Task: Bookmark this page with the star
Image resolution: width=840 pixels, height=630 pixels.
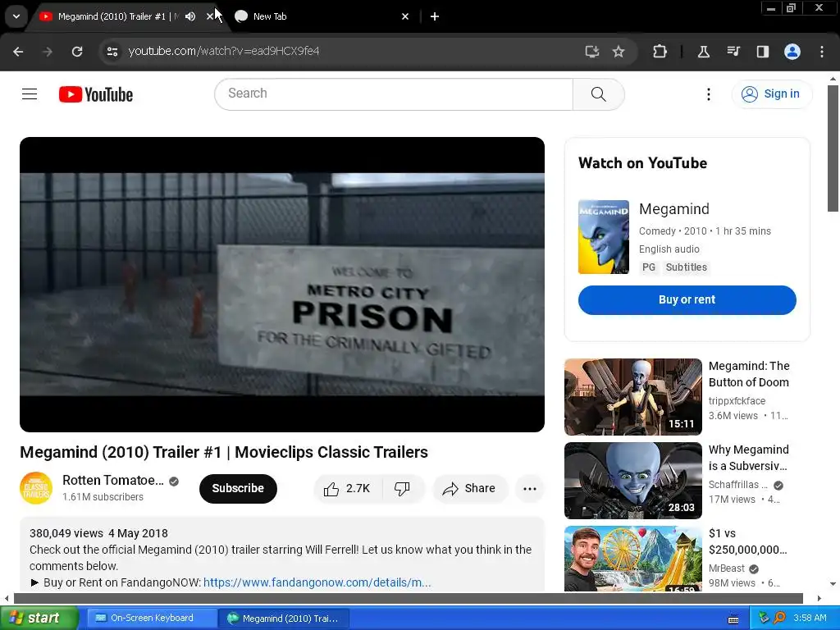Action: [x=619, y=52]
